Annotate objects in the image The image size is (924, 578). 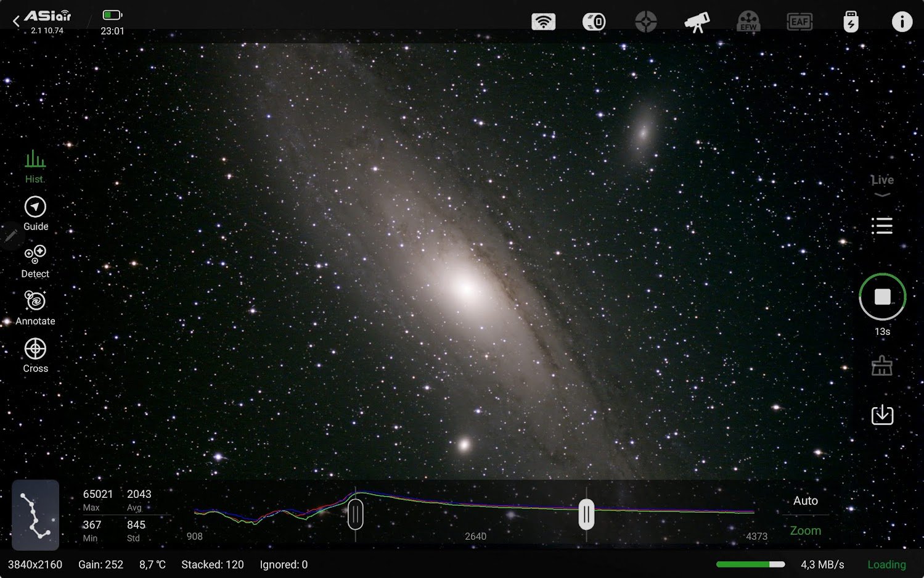click(x=35, y=307)
